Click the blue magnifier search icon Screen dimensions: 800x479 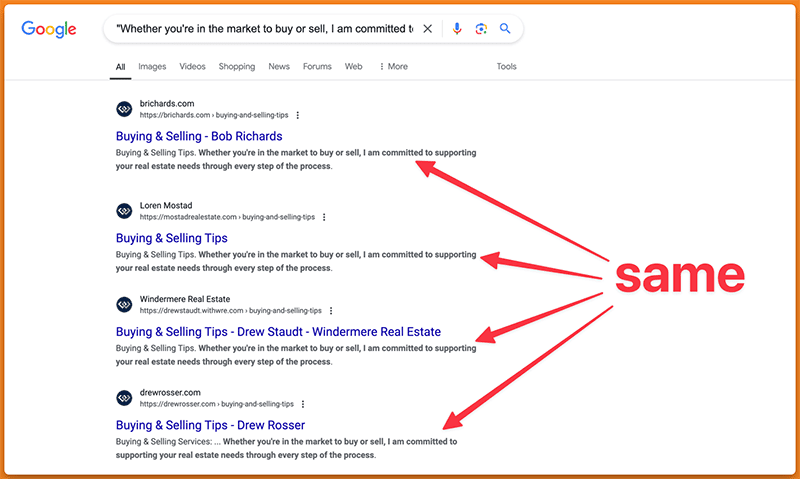point(505,29)
